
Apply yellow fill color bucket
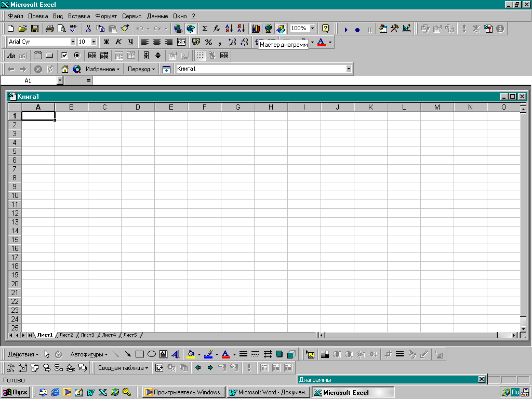pos(191,354)
